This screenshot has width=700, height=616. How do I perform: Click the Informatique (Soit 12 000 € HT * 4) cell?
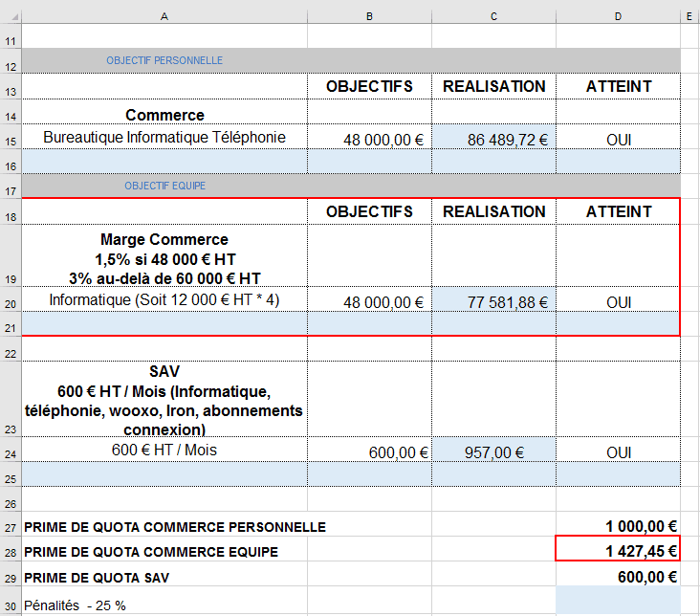[x=164, y=301]
